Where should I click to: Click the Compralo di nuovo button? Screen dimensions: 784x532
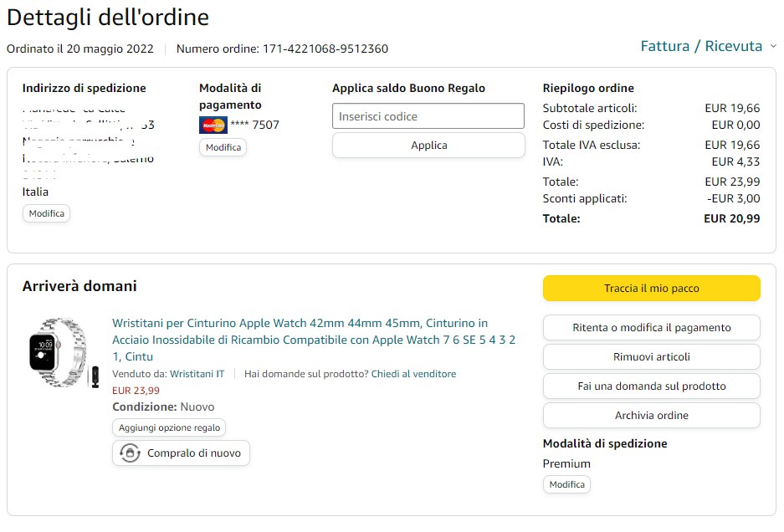coord(181,453)
